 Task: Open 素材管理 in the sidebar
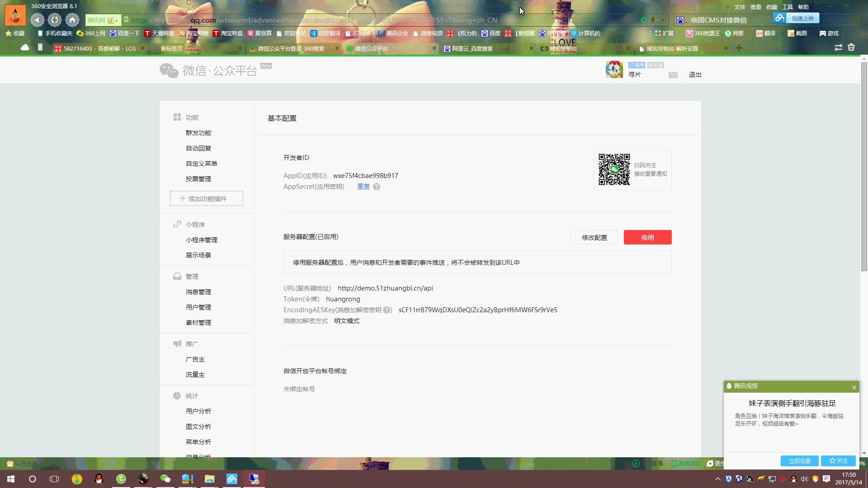(x=198, y=323)
